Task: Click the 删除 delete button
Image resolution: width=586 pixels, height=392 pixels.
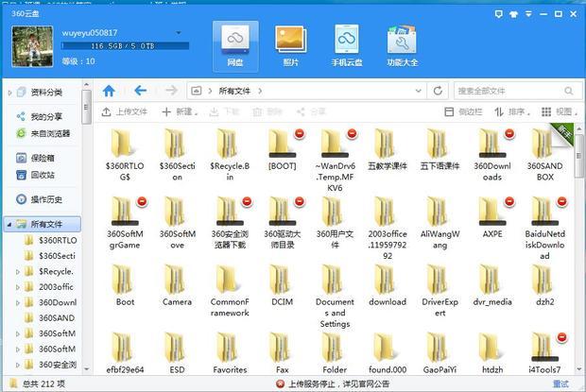Action: (x=267, y=111)
